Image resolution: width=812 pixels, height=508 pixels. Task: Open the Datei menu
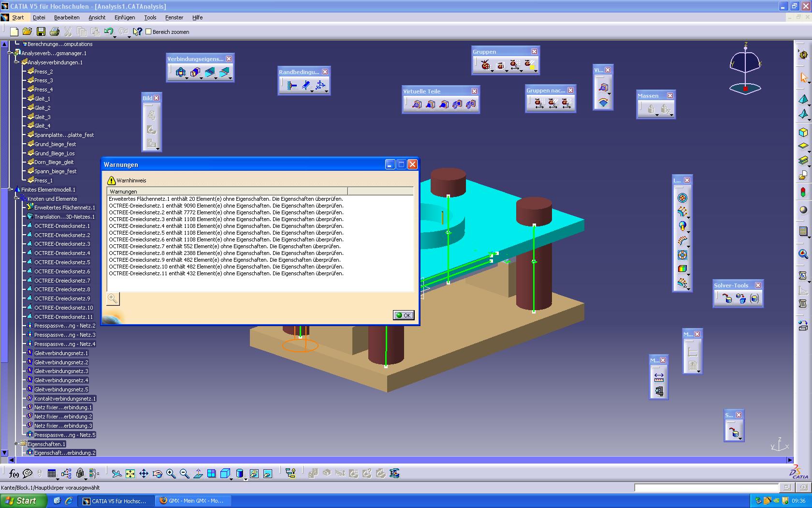click(39, 17)
